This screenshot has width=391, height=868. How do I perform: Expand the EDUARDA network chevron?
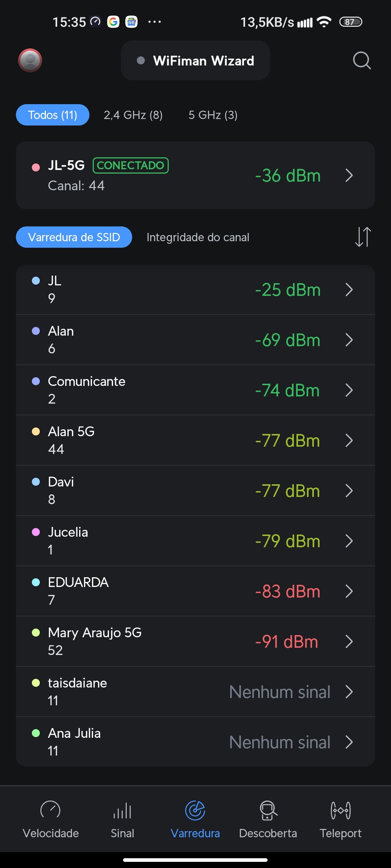(x=349, y=591)
